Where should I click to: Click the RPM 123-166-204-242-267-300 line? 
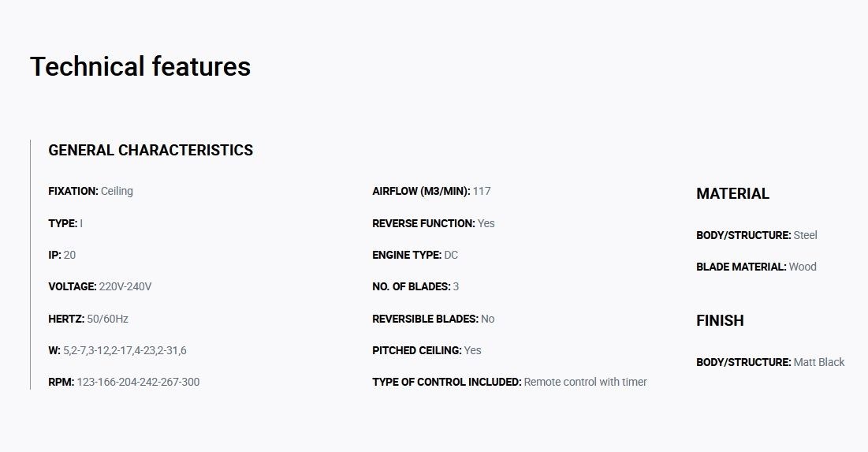point(124,383)
